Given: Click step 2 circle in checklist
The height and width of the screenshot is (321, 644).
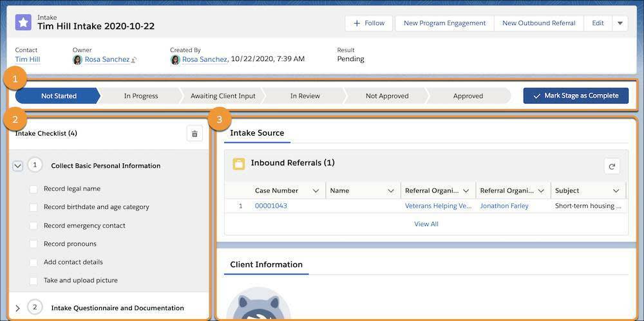Looking at the screenshot, I should 35,307.
